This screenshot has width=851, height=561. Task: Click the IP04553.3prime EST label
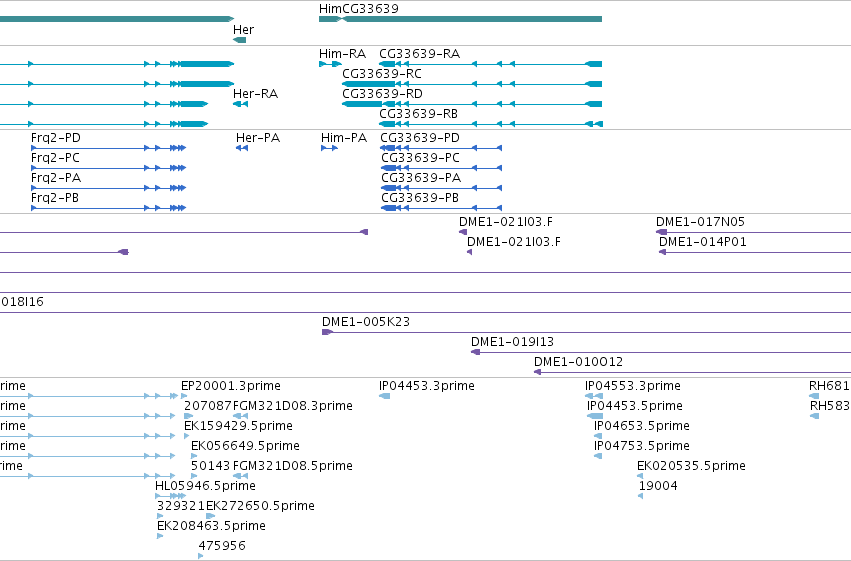point(633,386)
